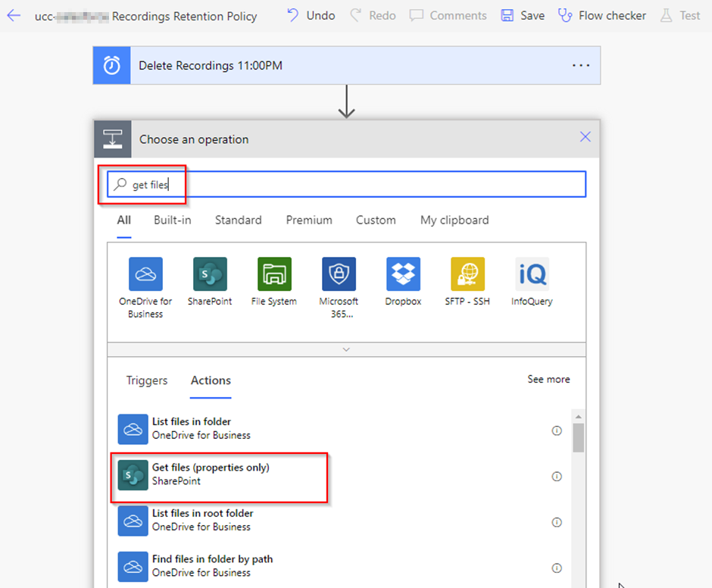Click Save in the top toolbar

(523, 15)
